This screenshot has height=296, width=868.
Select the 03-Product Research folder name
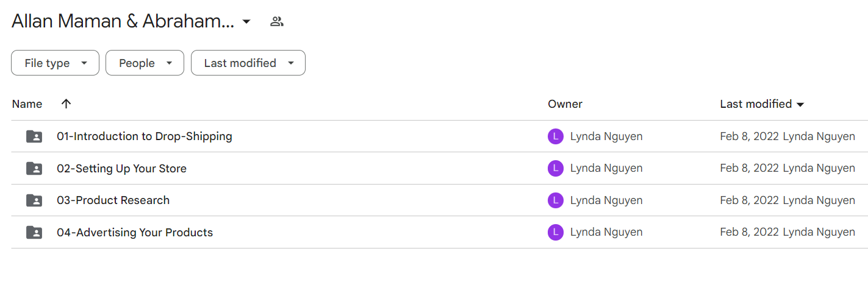pos(113,200)
